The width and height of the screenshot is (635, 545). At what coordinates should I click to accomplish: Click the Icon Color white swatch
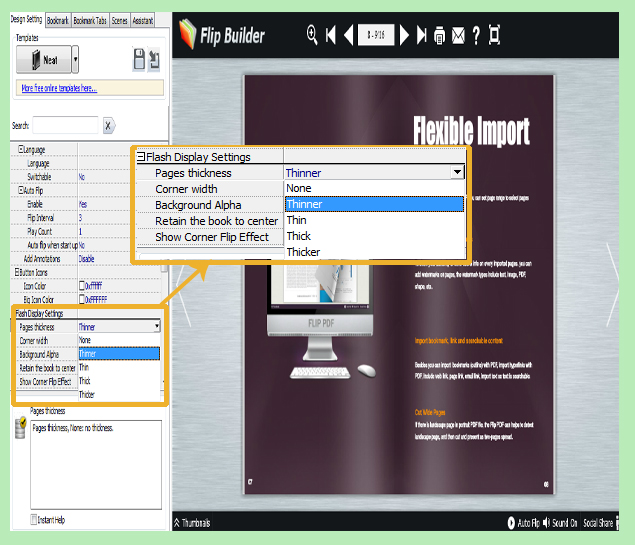pos(82,286)
